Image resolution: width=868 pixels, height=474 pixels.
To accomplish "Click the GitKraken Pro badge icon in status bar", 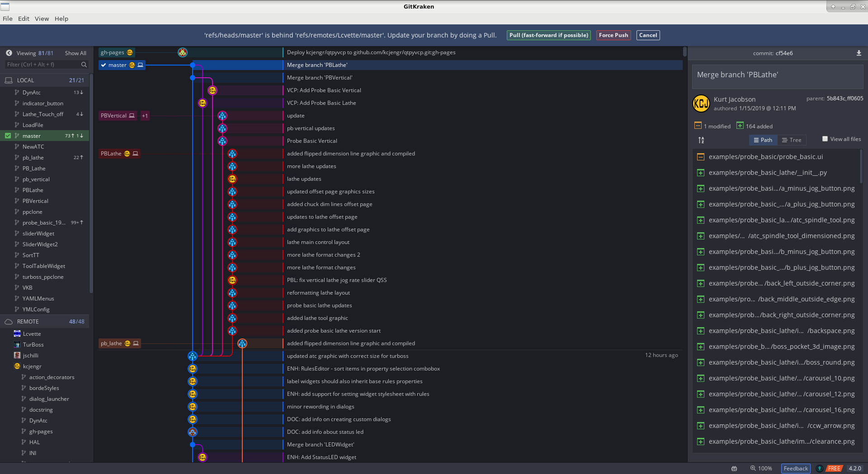I will (819, 469).
